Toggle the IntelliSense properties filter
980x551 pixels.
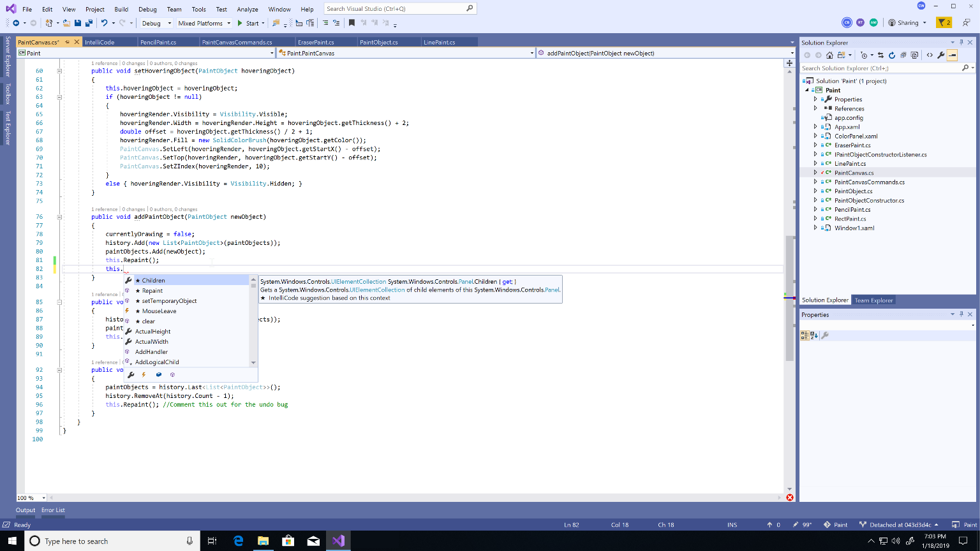pos(131,375)
